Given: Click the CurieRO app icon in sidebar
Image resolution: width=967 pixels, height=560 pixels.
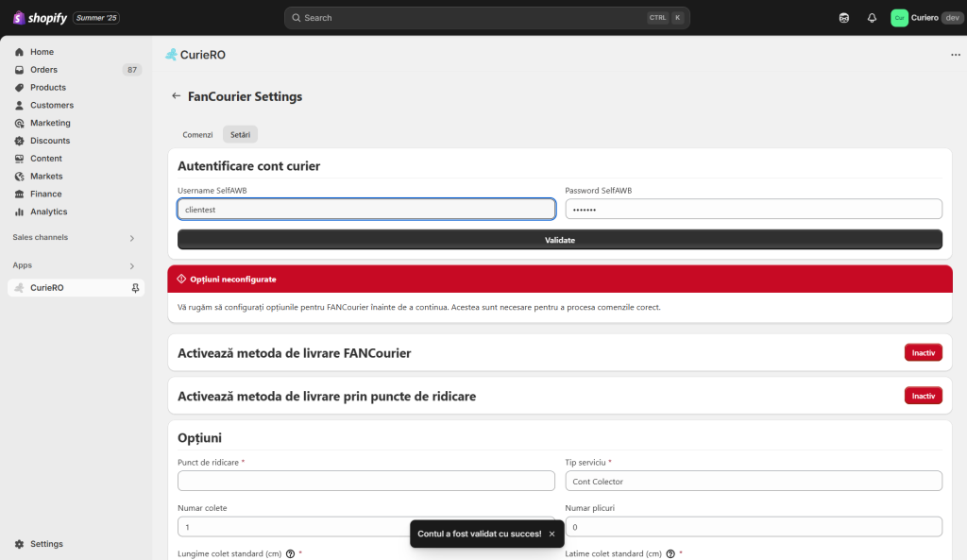Looking at the screenshot, I should pyautogui.click(x=19, y=288).
